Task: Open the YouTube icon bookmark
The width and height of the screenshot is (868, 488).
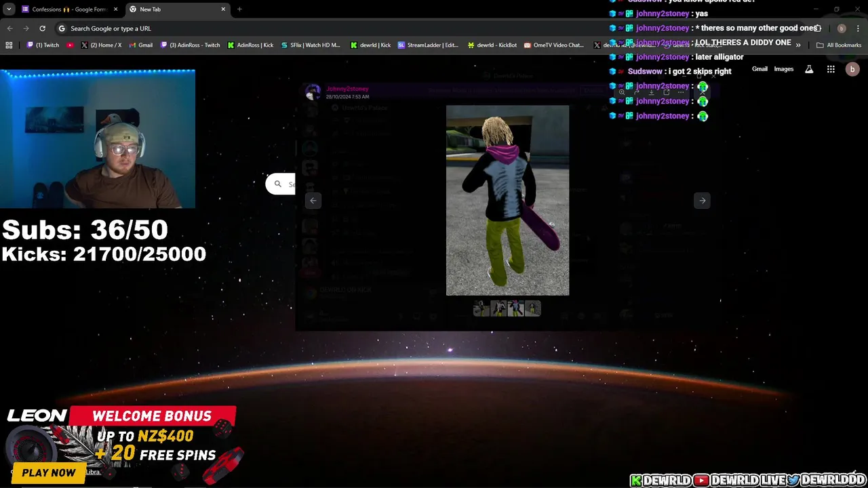Action: [x=70, y=45]
